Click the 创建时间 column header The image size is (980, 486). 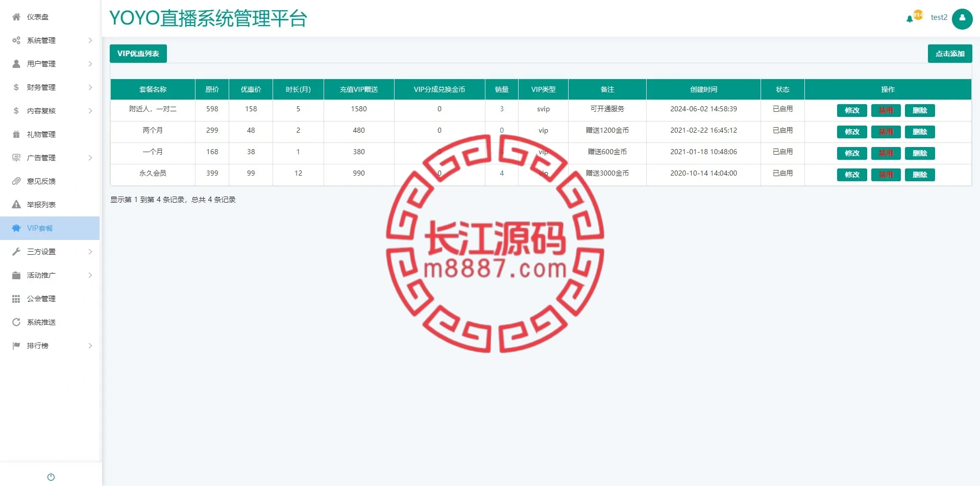[x=703, y=89]
